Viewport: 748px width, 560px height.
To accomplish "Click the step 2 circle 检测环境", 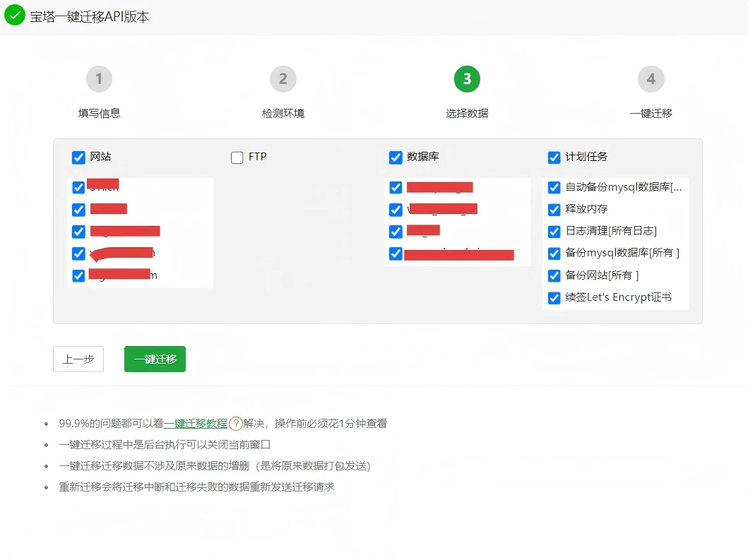I will [x=283, y=79].
